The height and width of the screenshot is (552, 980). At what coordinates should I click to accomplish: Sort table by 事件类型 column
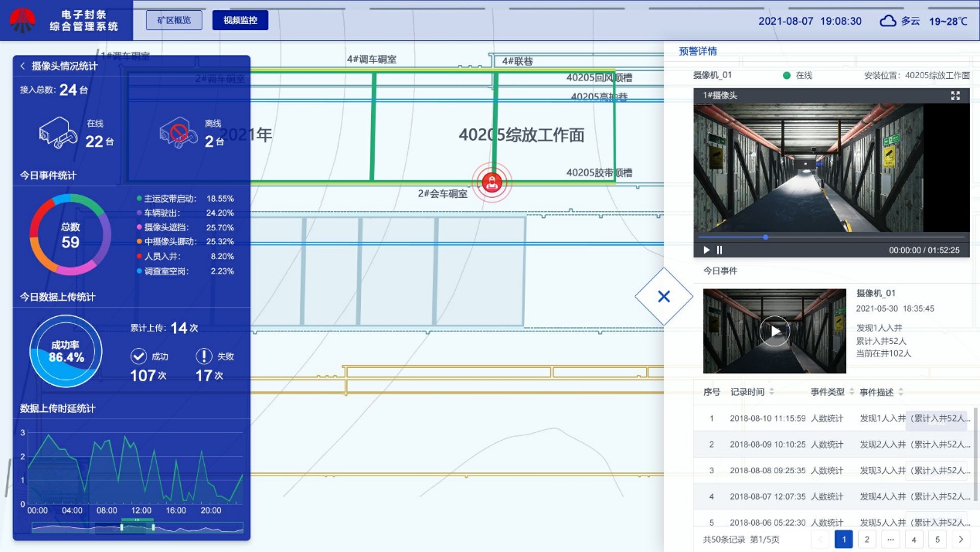point(852,392)
